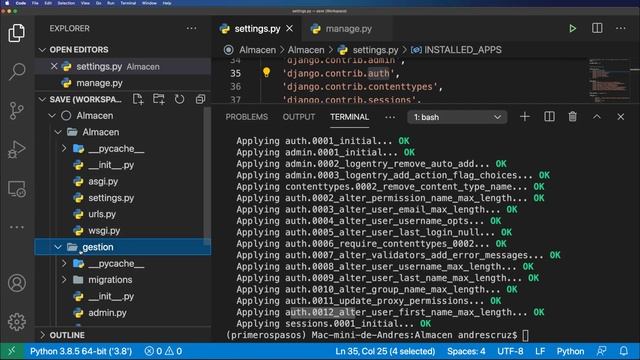Click the INSTALLED_APPS breadcrumb
The height and width of the screenshot is (360, 640).
(456, 50)
